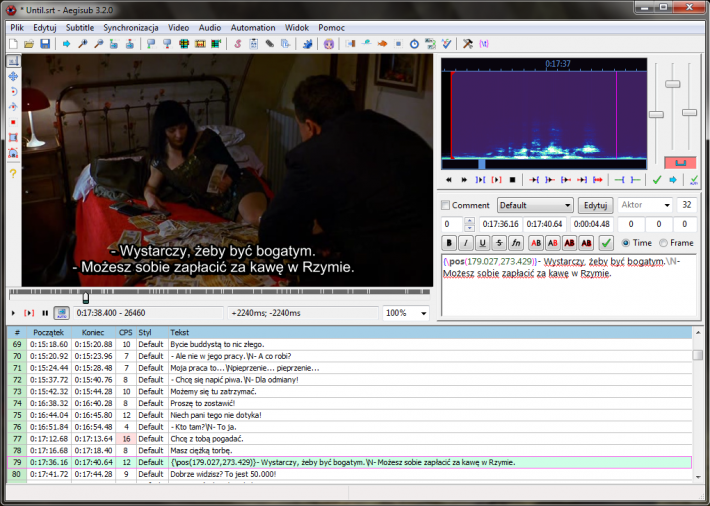Viewport: 710px width, 506px height.
Task: Open the Edytuj menu
Action: click(45, 28)
